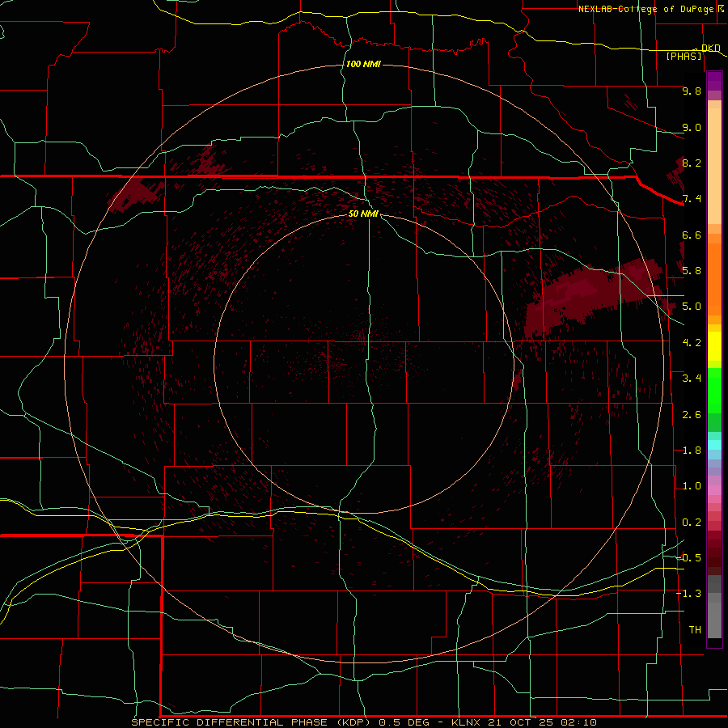Click the 6.6 scale value
Viewport: 728px width, 728px height.
(692, 235)
